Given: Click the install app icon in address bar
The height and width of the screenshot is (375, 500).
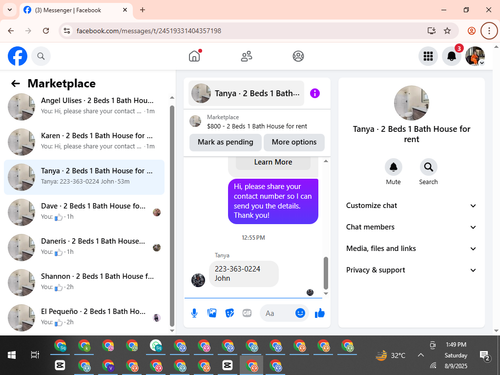Looking at the screenshot, I should (x=431, y=31).
